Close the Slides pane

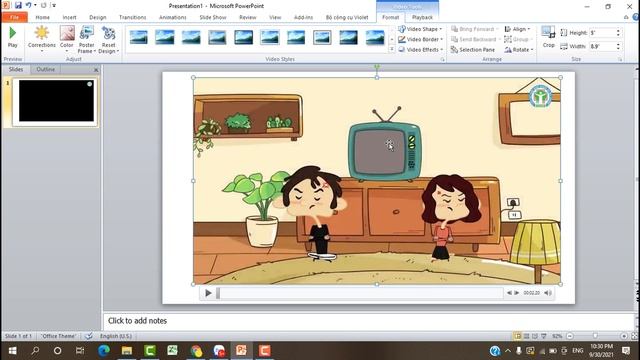tap(96, 70)
